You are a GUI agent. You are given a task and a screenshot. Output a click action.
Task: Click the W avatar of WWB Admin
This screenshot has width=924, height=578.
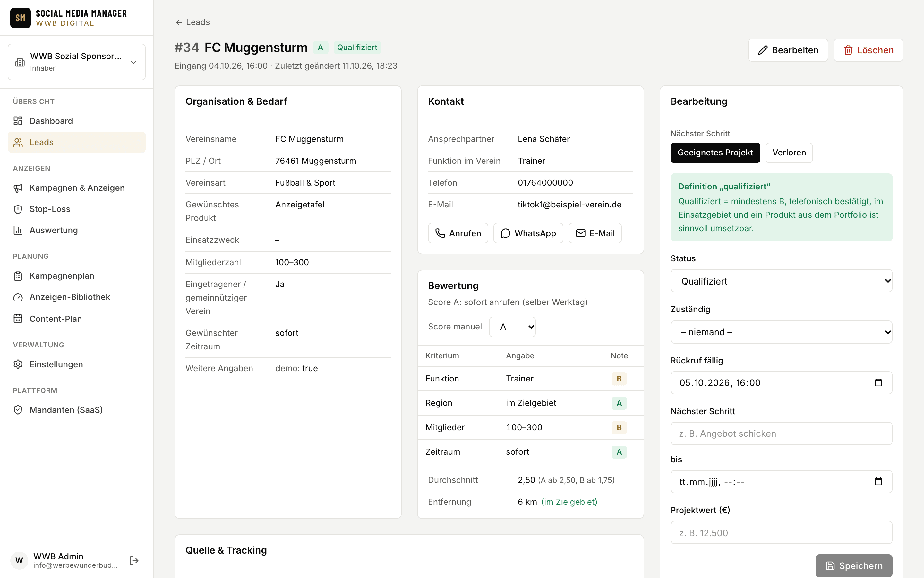coord(19,560)
